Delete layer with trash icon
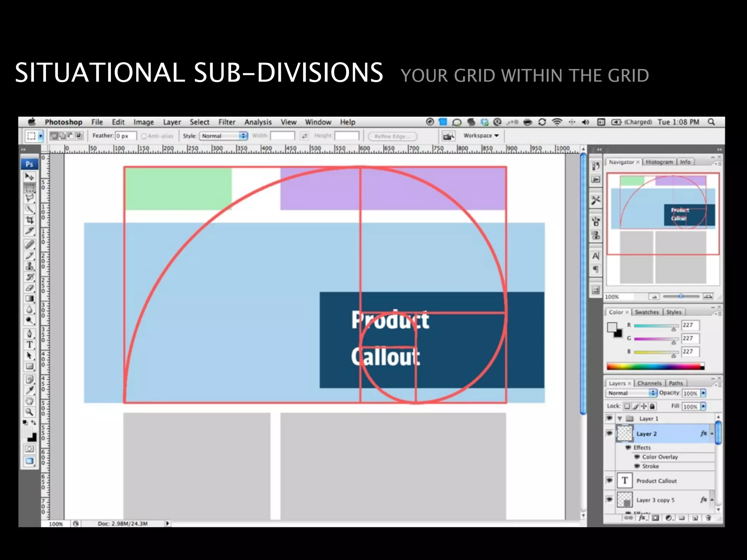Screen dimensions: 747x560 (708, 518)
